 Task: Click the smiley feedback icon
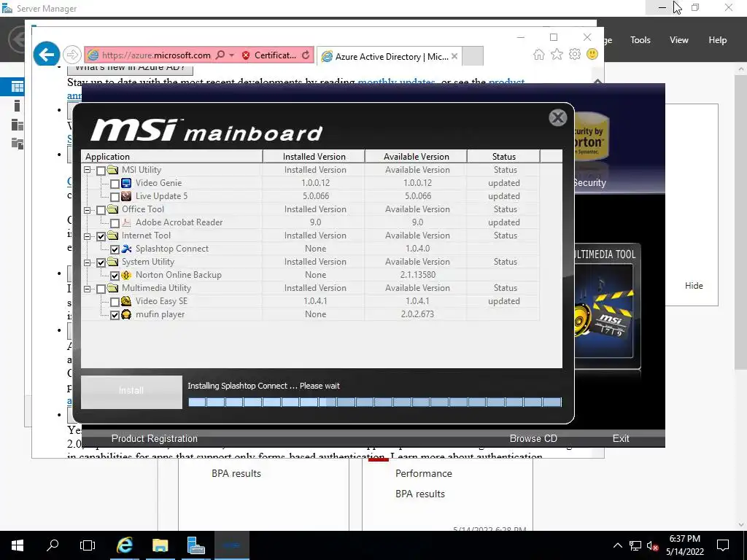tap(592, 54)
